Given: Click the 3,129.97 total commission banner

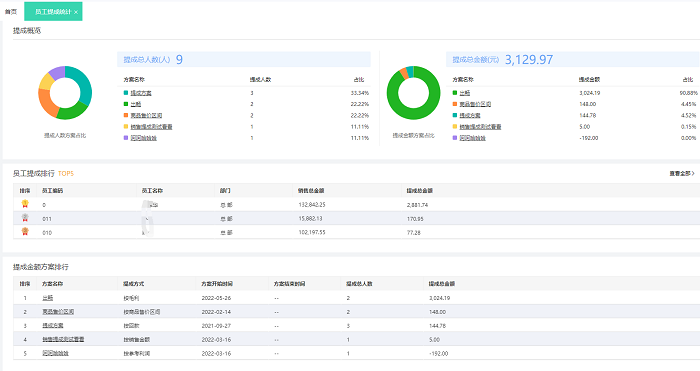Looking at the screenshot, I should (573, 59).
